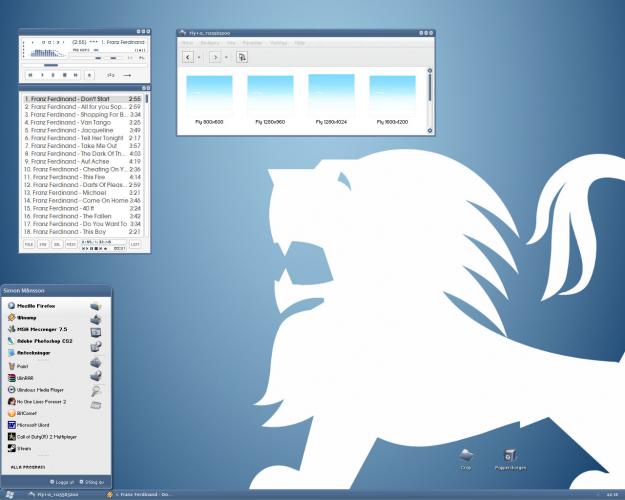Click the Forward arrow in the explorer toolbar
This screenshot has width=625, height=500.
point(214,58)
